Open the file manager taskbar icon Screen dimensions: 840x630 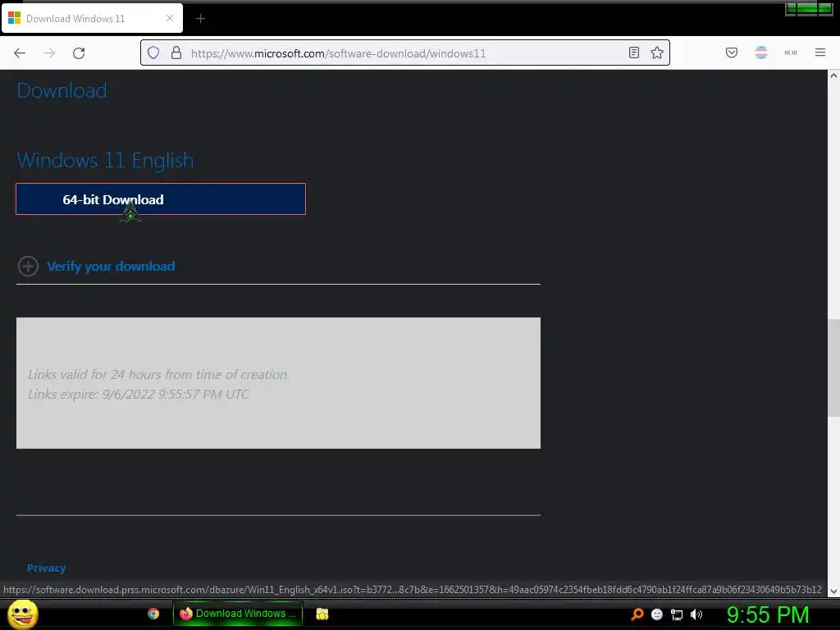[322, 614]
